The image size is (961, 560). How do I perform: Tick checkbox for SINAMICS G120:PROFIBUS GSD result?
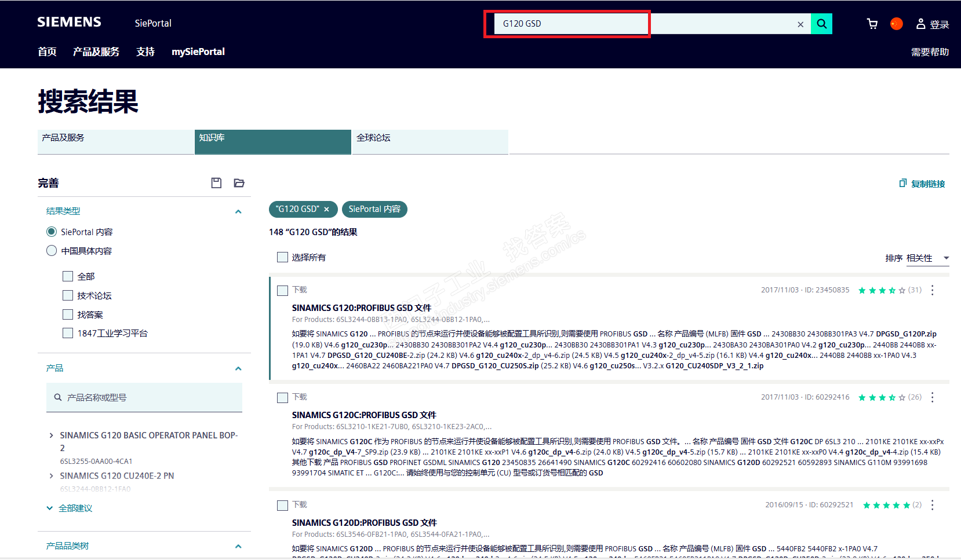[283, 290]
